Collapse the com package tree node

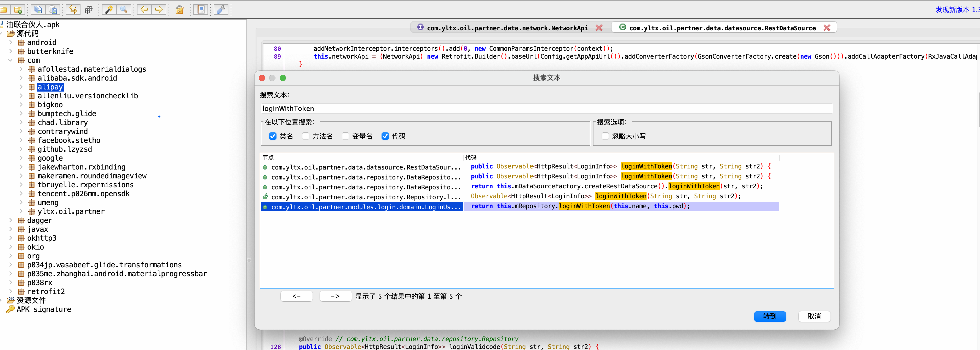pos(11,60)
